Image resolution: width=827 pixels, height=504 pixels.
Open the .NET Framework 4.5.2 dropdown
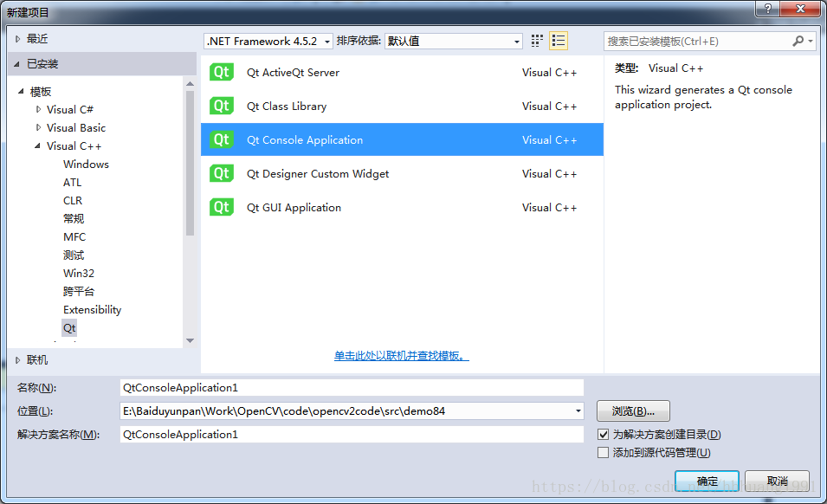(x=268, y=41)
